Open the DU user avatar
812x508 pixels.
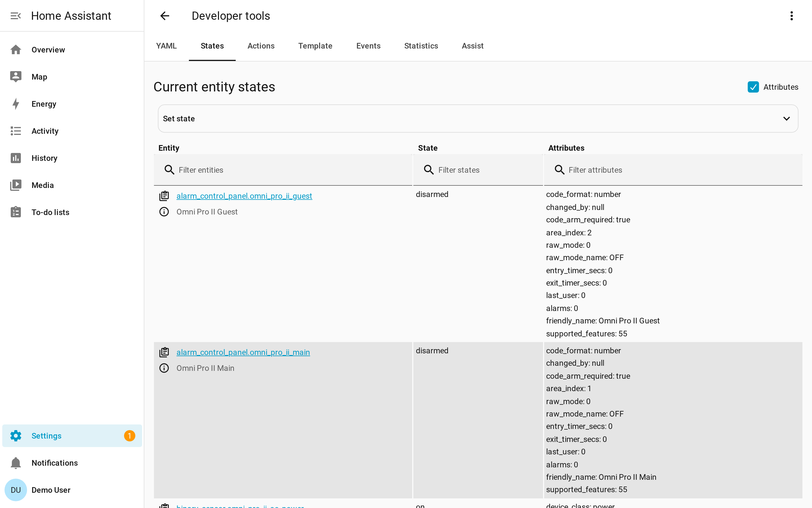pos(16,490)
